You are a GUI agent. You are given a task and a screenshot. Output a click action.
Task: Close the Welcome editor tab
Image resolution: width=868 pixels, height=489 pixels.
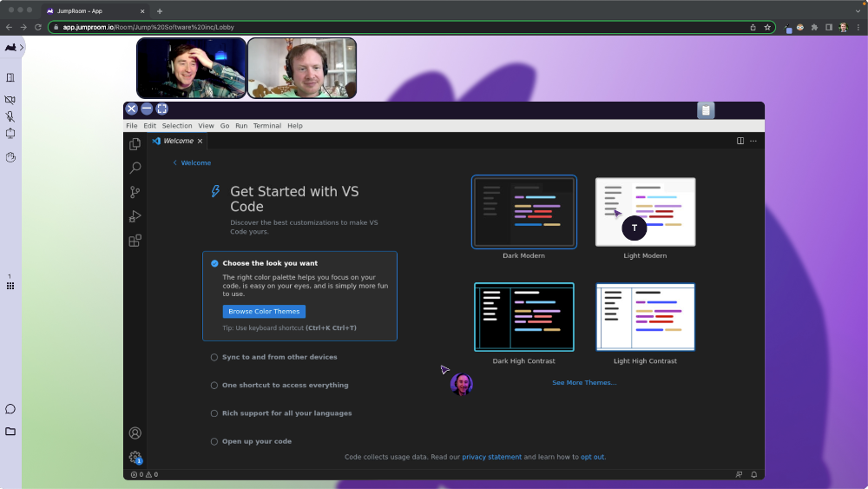tap(201, 142)
